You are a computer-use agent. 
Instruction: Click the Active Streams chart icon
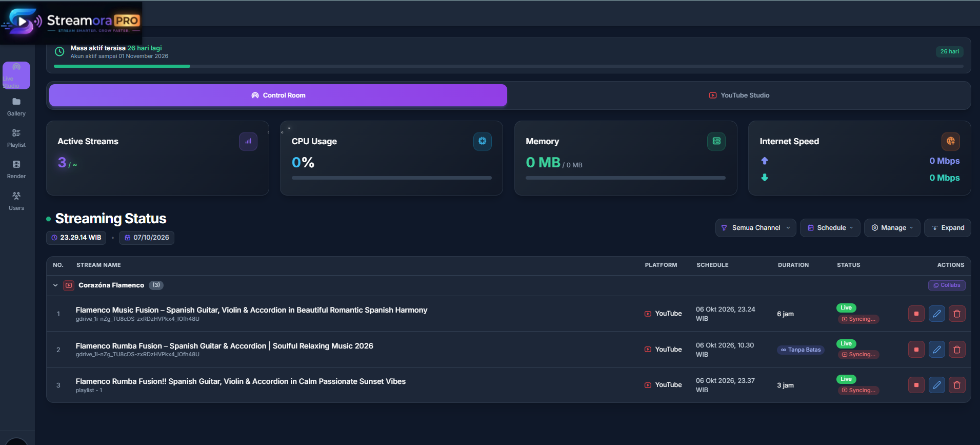coord(248,141)
